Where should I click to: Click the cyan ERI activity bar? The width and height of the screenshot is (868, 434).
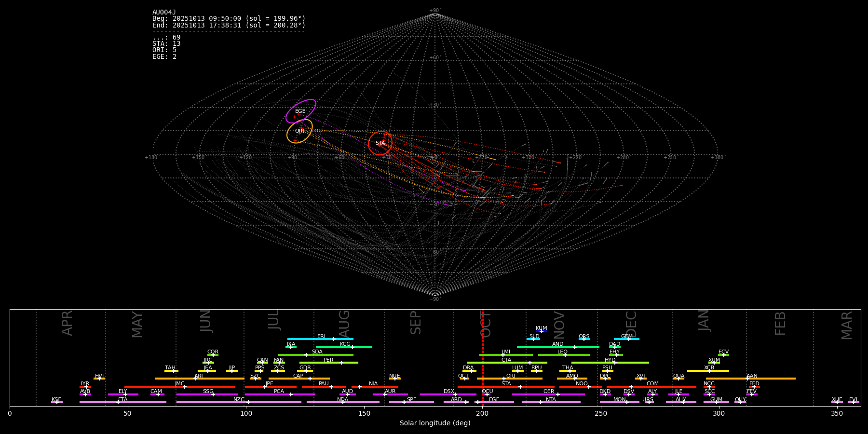click(320, 339)
